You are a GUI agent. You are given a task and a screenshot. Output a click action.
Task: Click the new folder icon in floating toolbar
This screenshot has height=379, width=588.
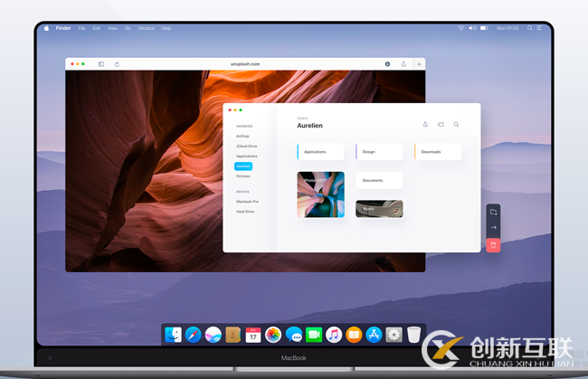coord(493,212)
